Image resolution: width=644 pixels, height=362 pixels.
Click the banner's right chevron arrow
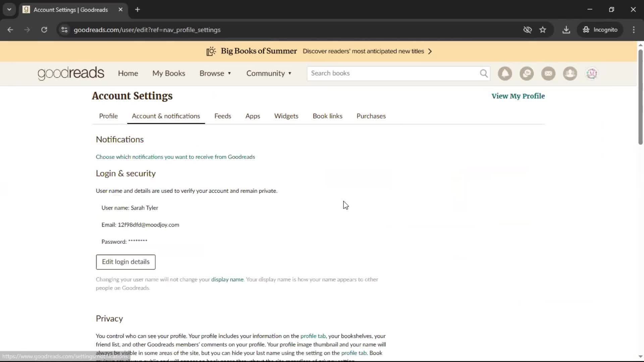[x=430, y=51]
